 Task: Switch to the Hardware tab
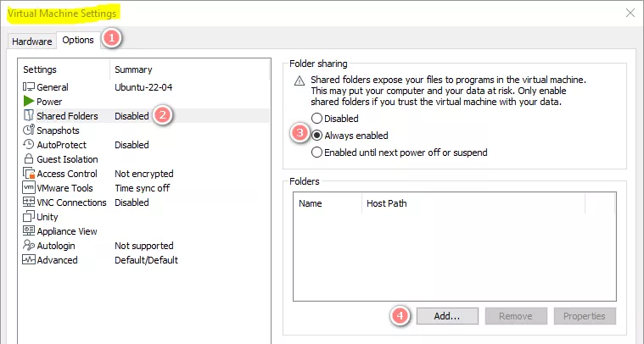point(32,42)
